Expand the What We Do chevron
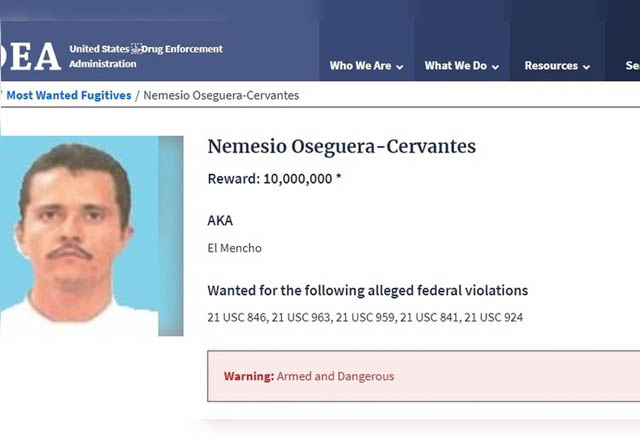This screenshot has height=440, width=640. click(x=495, y=67)
